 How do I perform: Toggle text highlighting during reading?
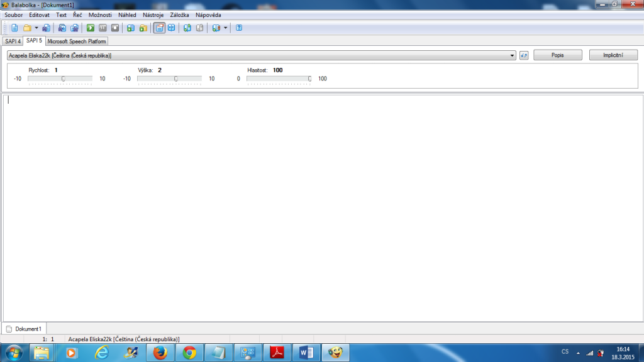(159, 28)
